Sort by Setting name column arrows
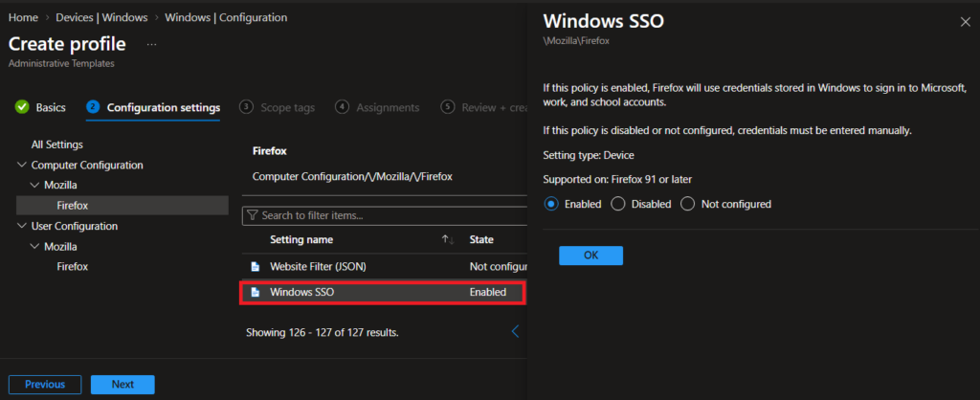The height and width of the screenshot is (400, 980). click(x=448, y=239)
